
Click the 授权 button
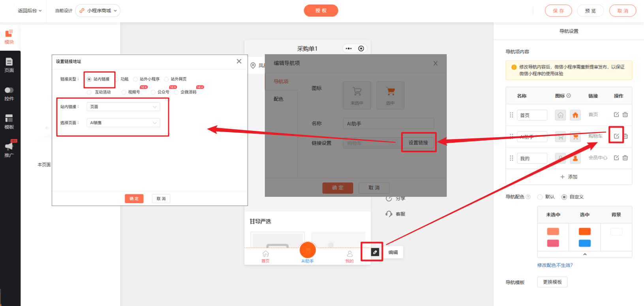click(321, 11)
